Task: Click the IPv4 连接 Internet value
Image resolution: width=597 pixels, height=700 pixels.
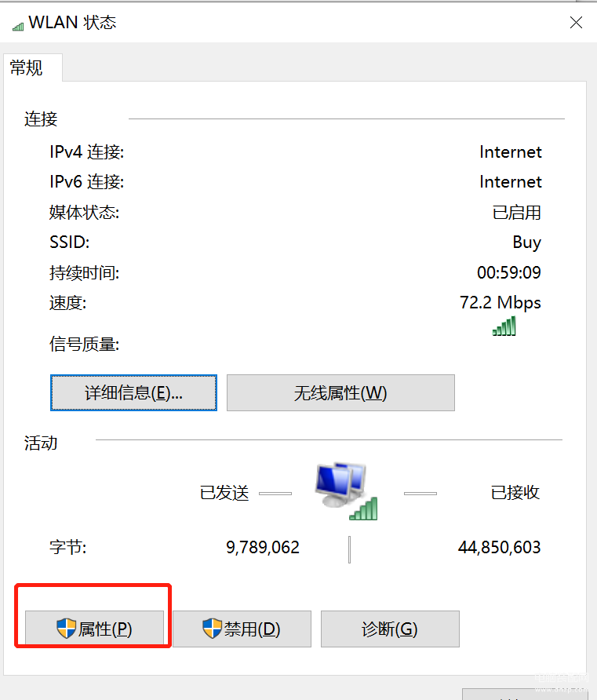Action: pyautogui.click(x=511, y=152)
